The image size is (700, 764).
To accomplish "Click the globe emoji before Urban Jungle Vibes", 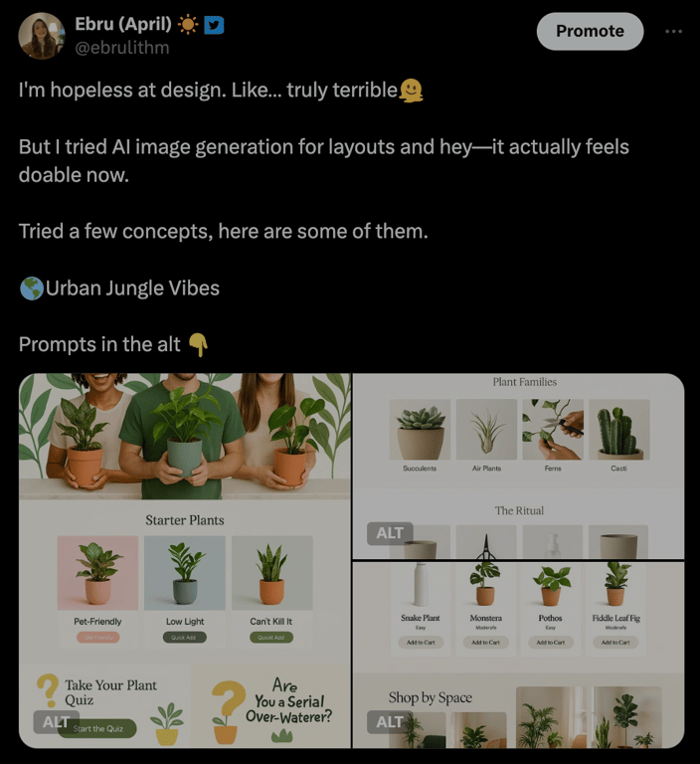I will pyautogui.click(x=31, y=288).
